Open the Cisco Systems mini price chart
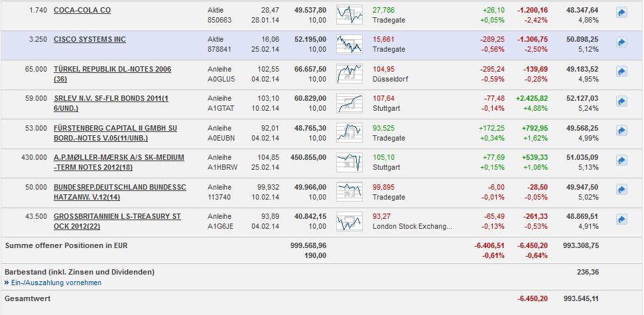Image resolution: width=644 pixels, height=315 pixels. pos(349,44)
